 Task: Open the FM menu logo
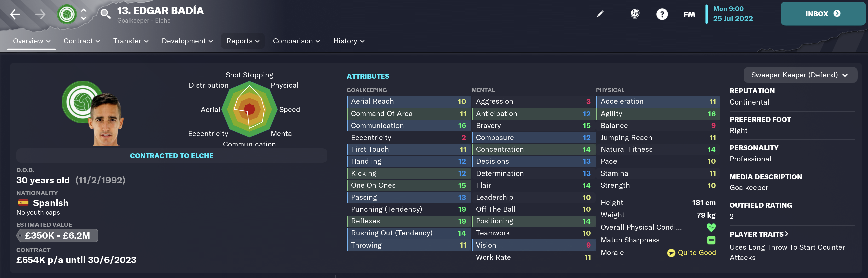[x=689, y=14]
